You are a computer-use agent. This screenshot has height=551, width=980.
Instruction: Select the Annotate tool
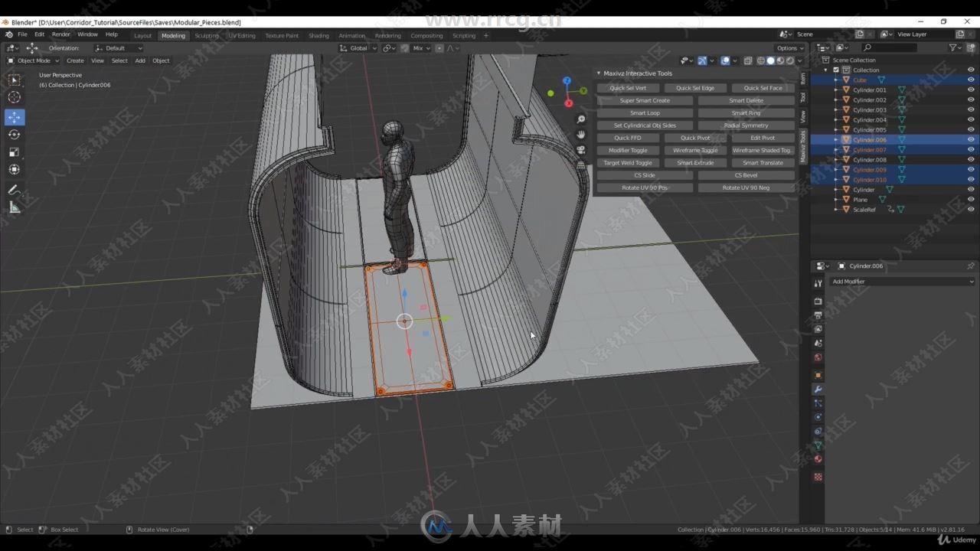click(x=14, y=190)
